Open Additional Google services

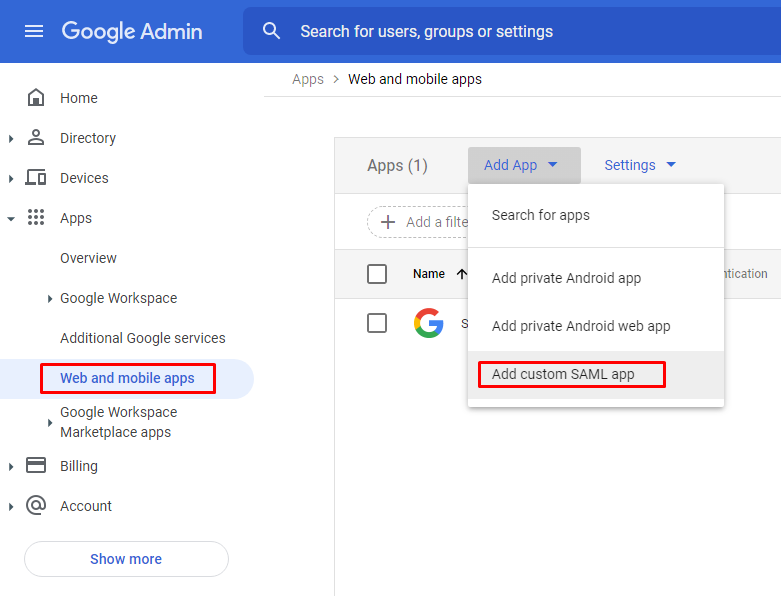142,338
